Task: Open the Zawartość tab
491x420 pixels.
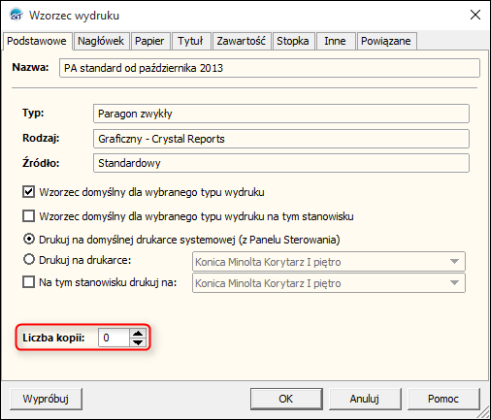Action: (241, 41)
